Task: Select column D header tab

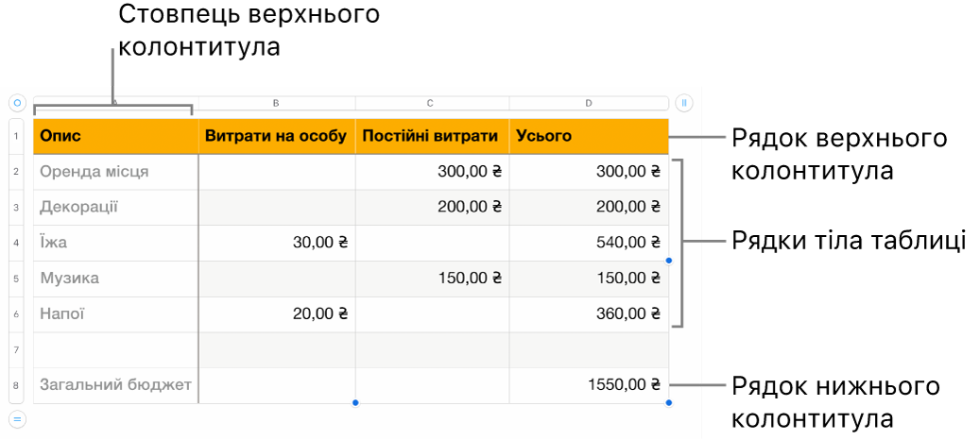Action: (x=589, y=103)
